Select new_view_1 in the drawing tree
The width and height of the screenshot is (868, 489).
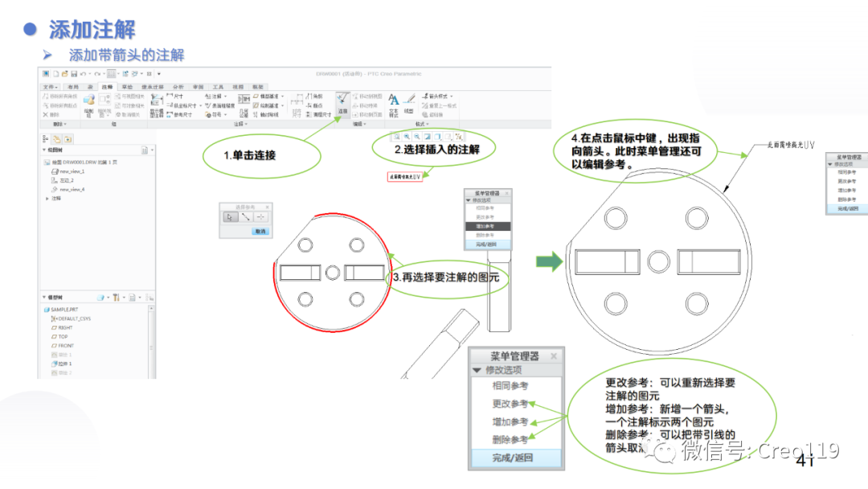pos(72,171)
